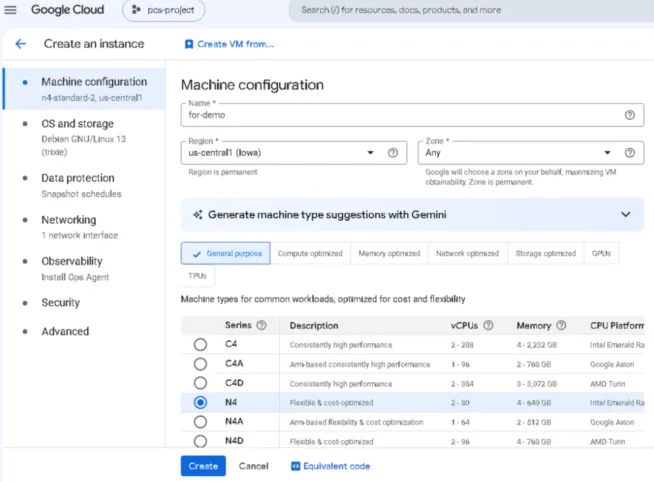Switch to the TPUs tab
This screenshot has height=482, width=654.
pos(198,276)
